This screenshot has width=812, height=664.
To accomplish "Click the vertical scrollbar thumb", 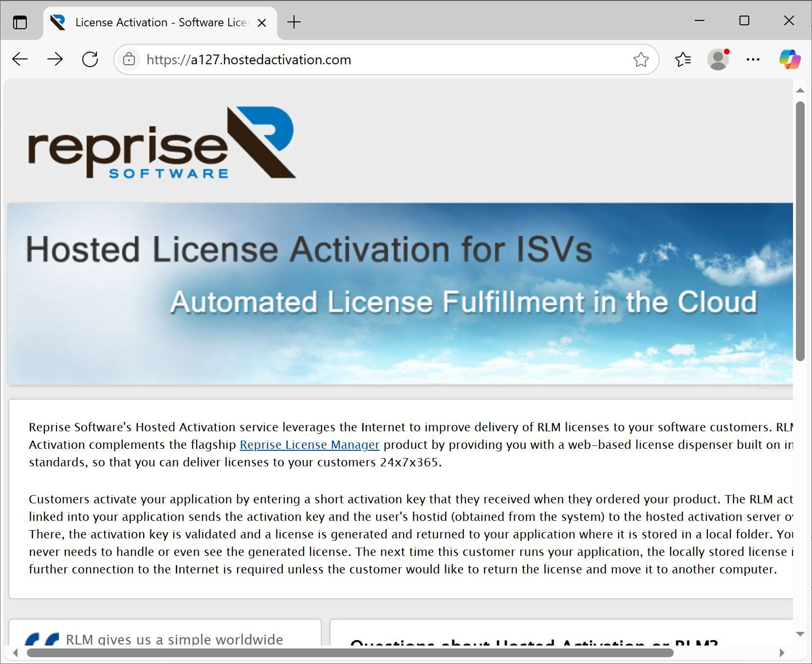I will pyautogui.click(x=800, y=231).
